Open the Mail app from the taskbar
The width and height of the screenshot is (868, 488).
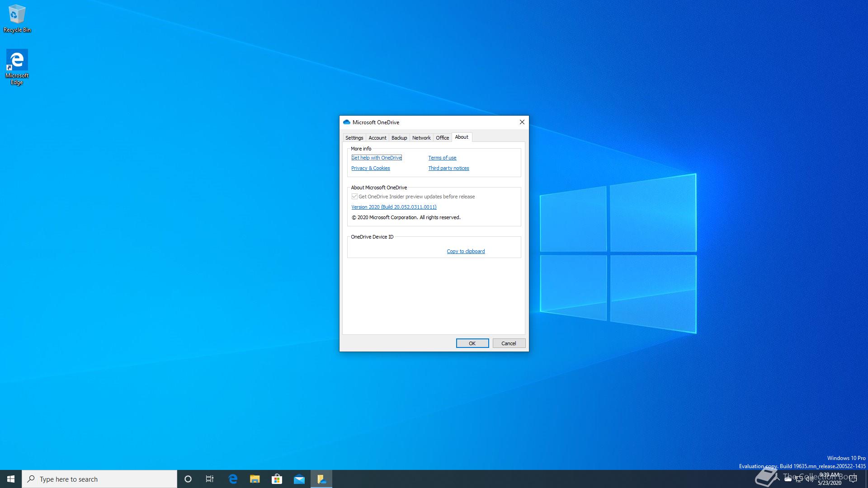(299, 479)
